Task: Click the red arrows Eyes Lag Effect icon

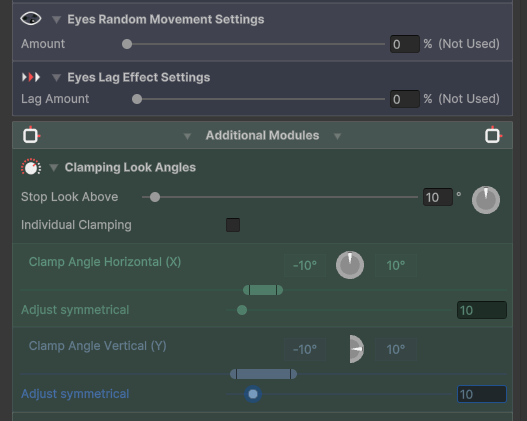Action: click(31, 77)
